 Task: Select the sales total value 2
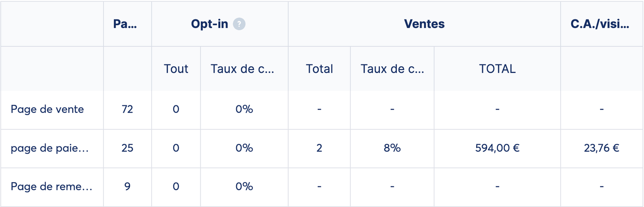click(x=319, y=148)
